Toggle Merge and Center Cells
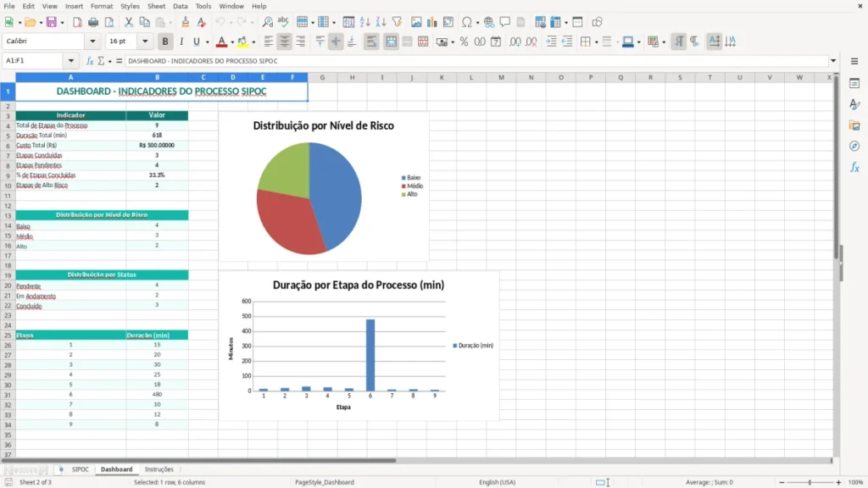The width and height of the screenshot is (868, 488). [391, 42]
